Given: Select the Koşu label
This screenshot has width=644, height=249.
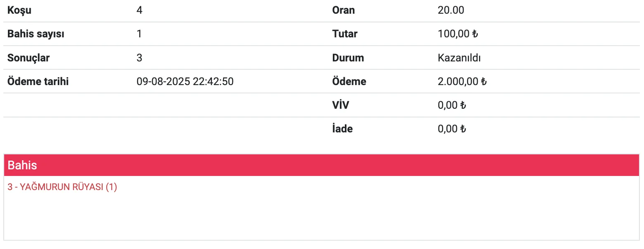Looking at the screenshot, I should point(19,10).
